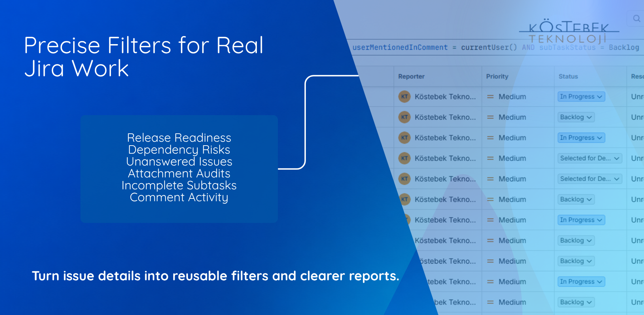Click into the JQL query field
The image size is (644, 315).
tap(495, 47)
